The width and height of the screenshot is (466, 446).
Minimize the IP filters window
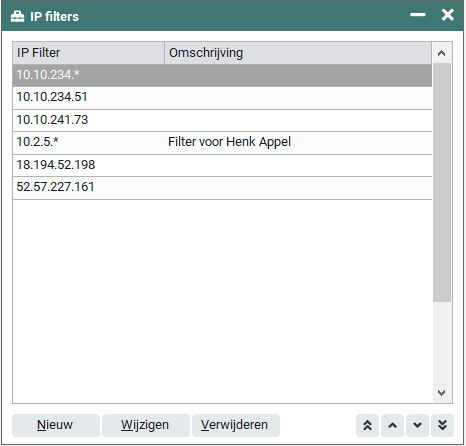point(418,15)
